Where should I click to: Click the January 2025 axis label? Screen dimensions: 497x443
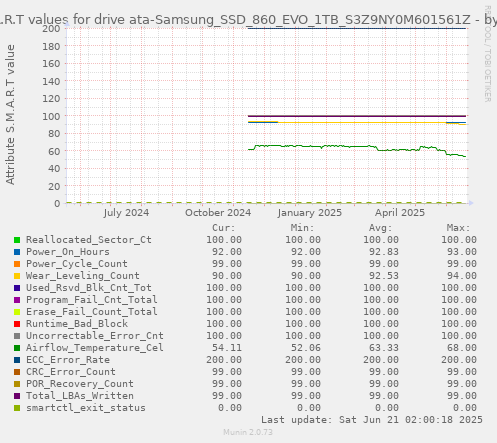(310, 213)
